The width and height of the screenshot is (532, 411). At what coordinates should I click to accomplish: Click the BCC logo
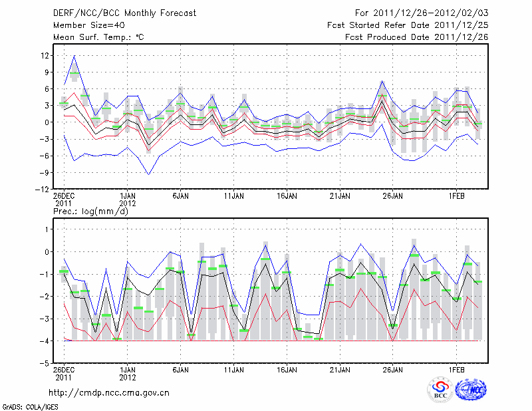point(440,390)
